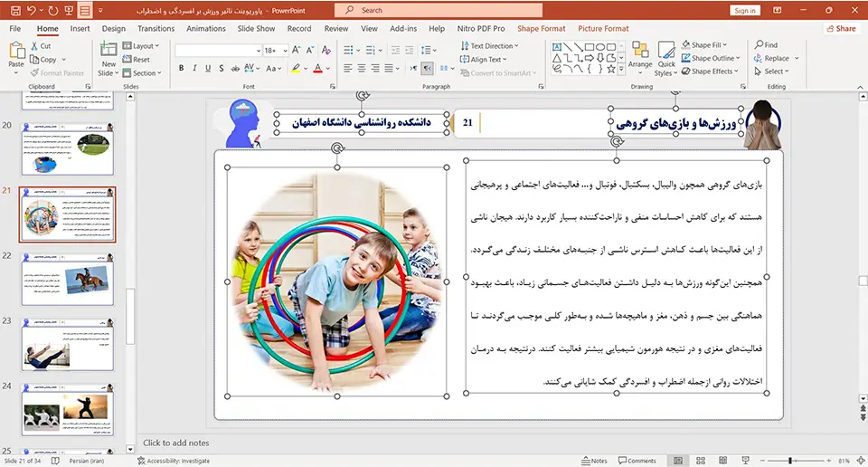Click the text highlight color button

tap(297, 68)
